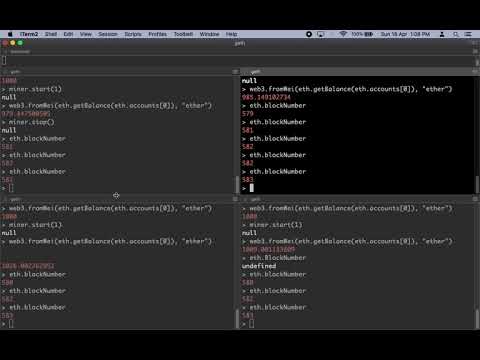Click the green zoom window button

pos(20,43)
